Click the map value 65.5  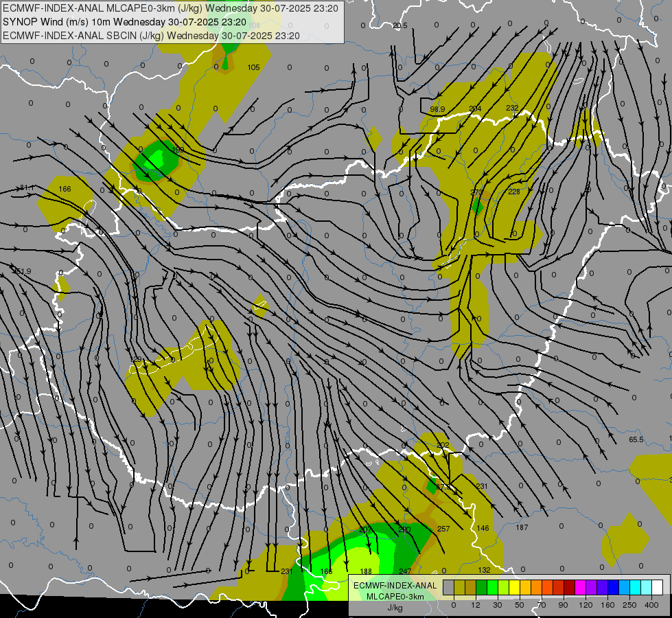[636, 439]
